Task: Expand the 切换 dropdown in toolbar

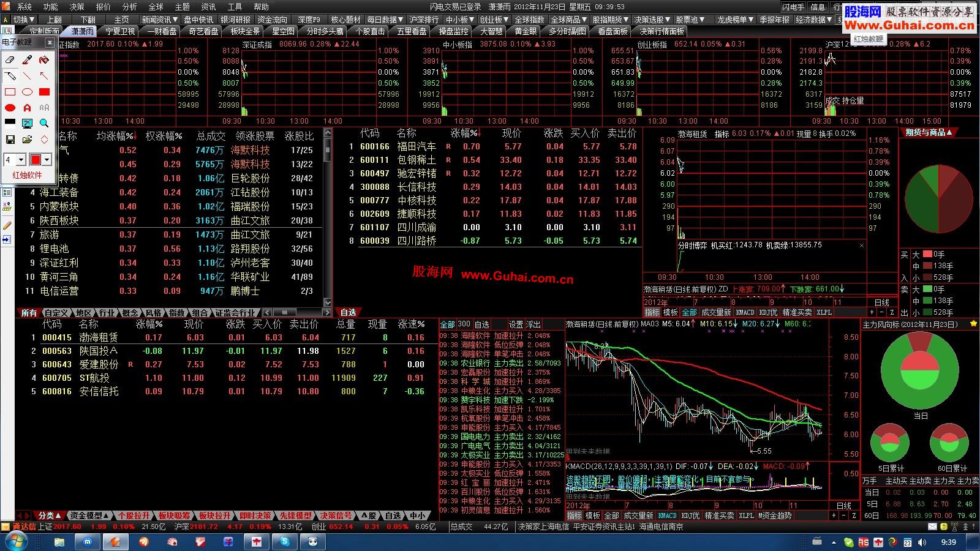Action: 23,20
